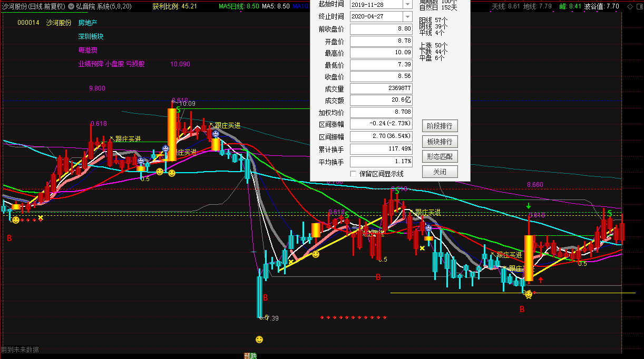644x359 pixels.
Task: Click the 房地产 sector label
Action: click(87, 23)
